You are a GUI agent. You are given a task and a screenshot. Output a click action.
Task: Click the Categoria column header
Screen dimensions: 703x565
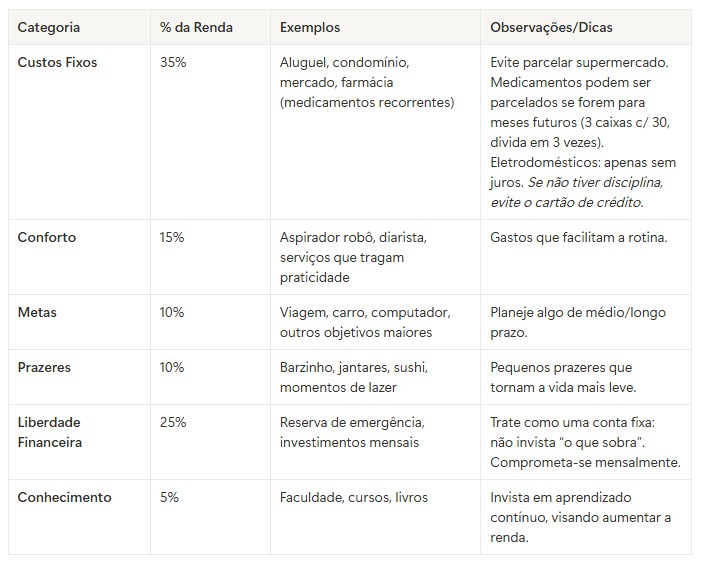tap(49, 28)
